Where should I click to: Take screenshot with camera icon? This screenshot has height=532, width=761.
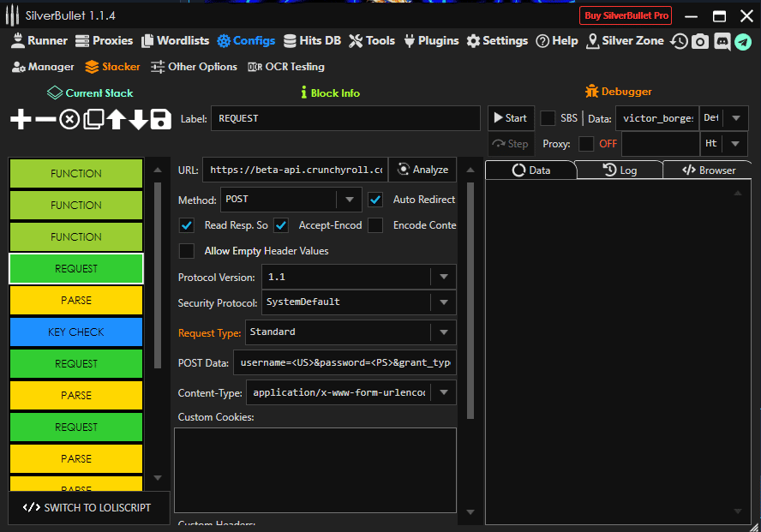pos(700,42)
